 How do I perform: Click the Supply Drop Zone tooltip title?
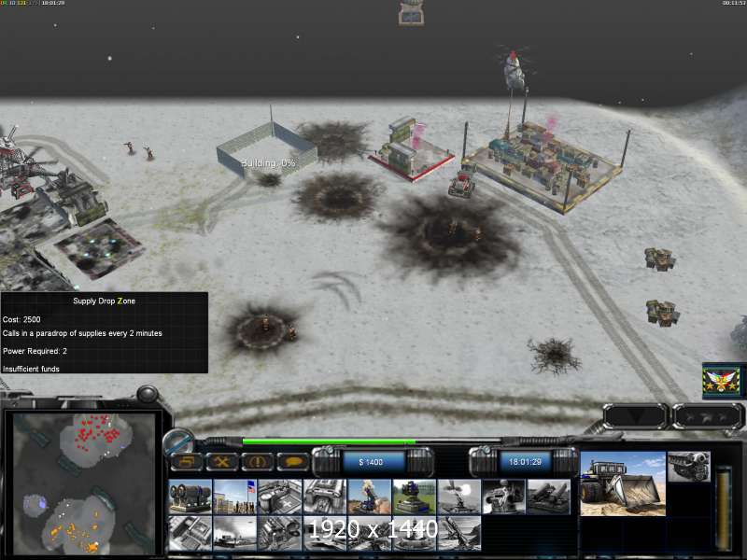click(x=104, y=301)
